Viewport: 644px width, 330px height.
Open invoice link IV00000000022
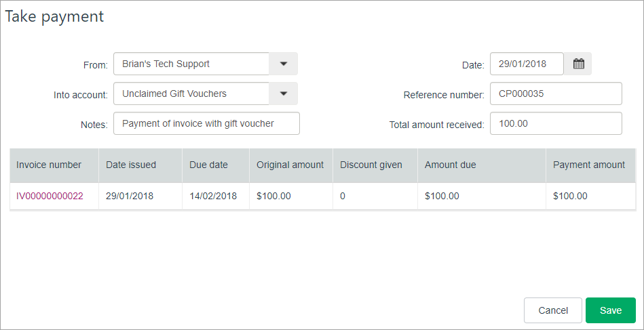point(50,197)
